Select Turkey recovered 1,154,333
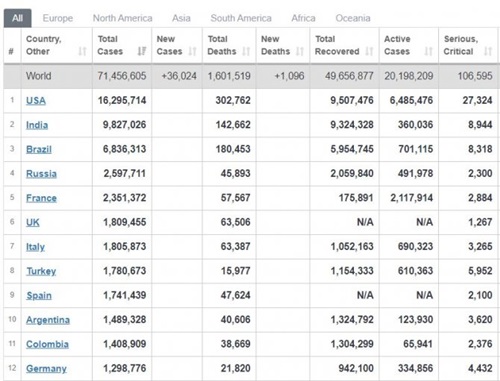Image resolution: width=500 pixels, height=381 pixels. pos(352,271)
